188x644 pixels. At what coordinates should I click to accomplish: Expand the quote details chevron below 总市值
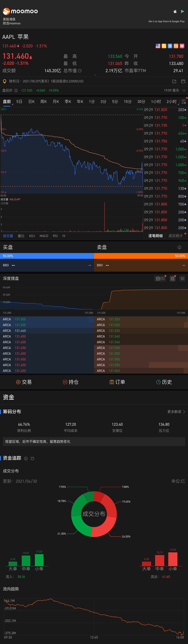coord(95,75)
